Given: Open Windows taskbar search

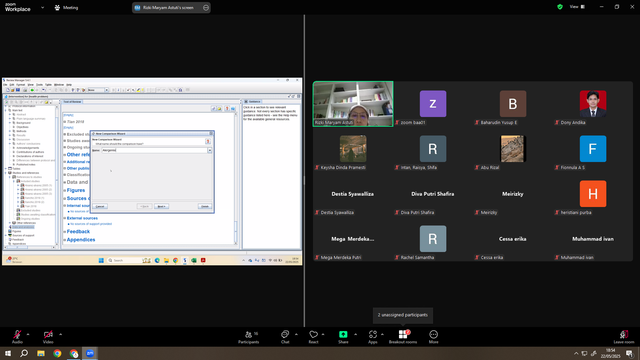Looking at the screenshot, I should click(24, 353).
